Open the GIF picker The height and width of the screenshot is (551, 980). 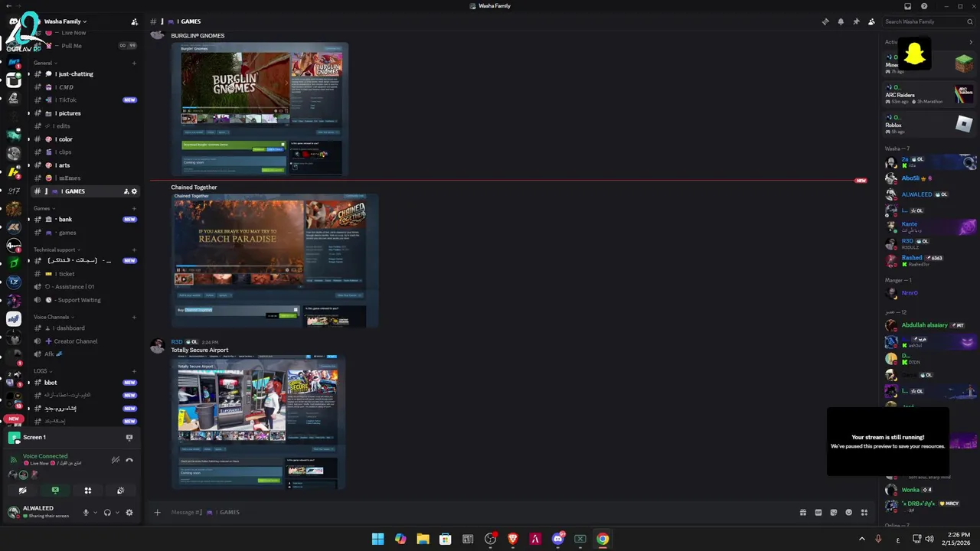tap(818, 513)
